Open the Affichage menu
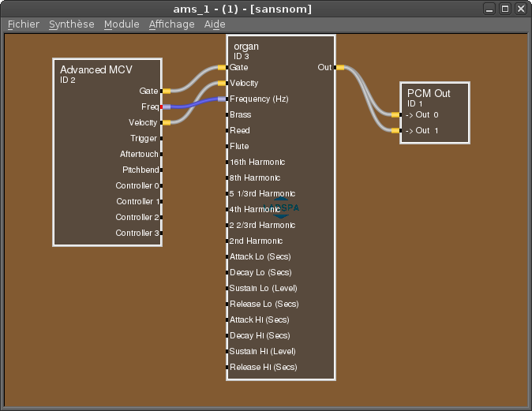532x411 pixels. click(x=171, y=24)
